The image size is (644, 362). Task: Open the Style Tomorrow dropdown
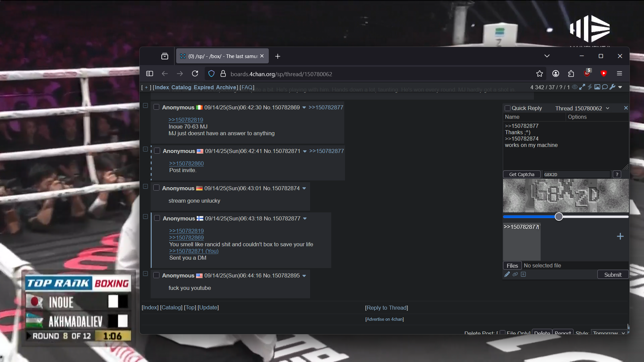click(x=609, y=333)
